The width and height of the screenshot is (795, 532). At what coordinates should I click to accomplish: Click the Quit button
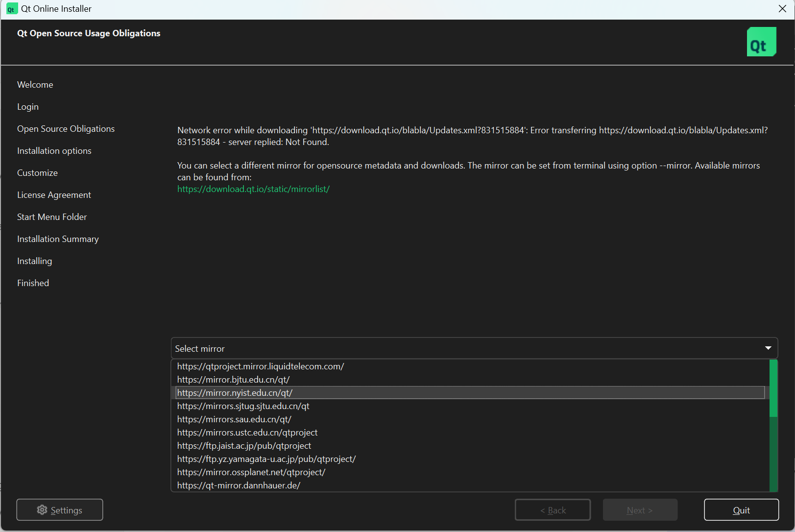(x=741, y=510)
